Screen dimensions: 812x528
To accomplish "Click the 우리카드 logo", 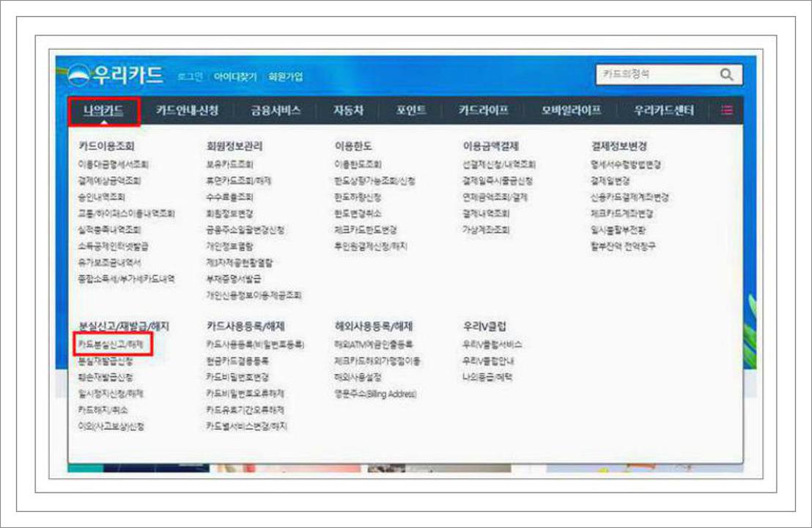I will (x=116, y=76).
